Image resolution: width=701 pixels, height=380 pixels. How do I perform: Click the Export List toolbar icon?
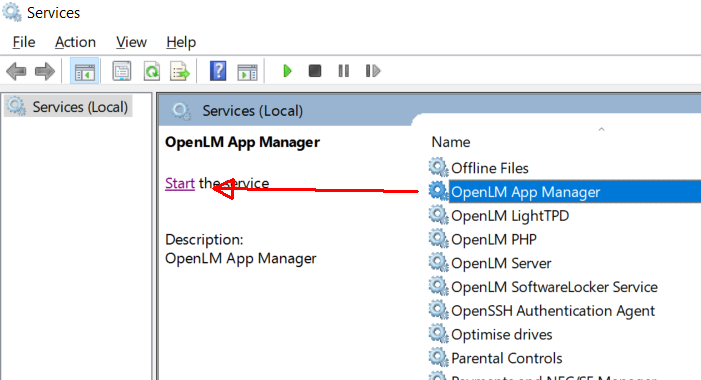click(x=180, y=71)
